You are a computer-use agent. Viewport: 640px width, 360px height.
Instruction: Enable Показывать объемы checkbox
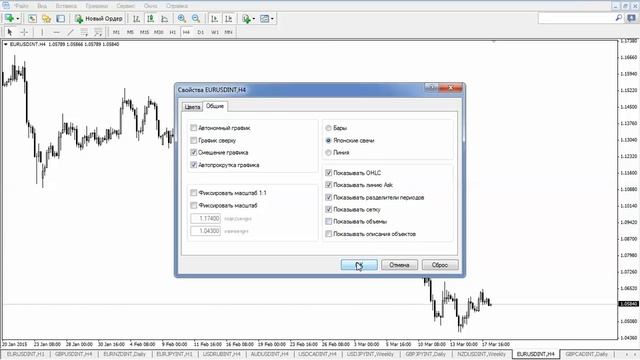pyautogui.click(x=328, y=222)
